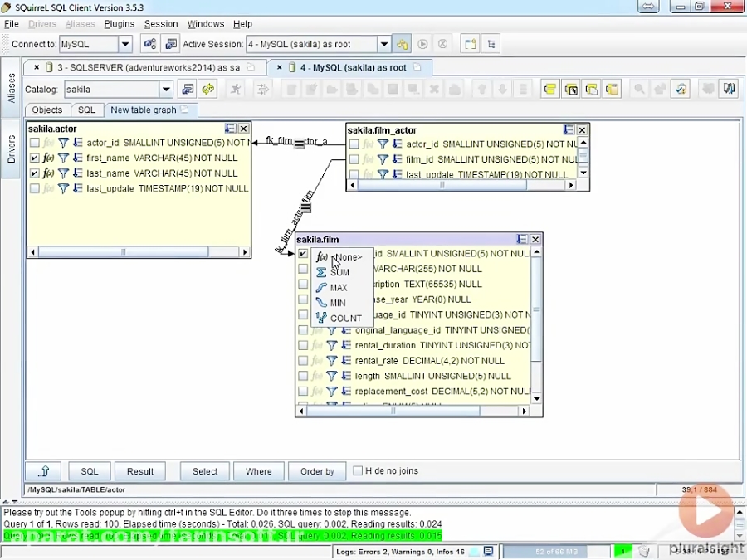Click filter icon on film_actor film_id row
The image size is (747, 560).
pos(383,159)
